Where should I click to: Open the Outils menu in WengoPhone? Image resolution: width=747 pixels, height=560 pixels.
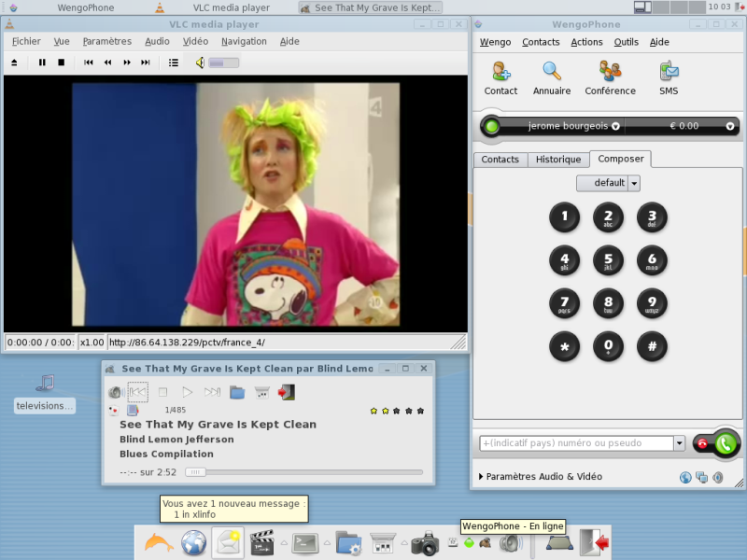pos(626,42)
